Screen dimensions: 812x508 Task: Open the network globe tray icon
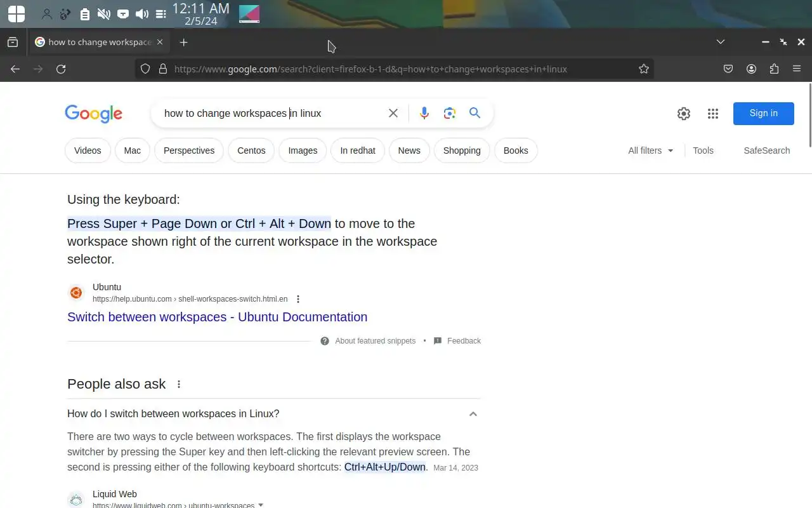click(x=65, y=14)
